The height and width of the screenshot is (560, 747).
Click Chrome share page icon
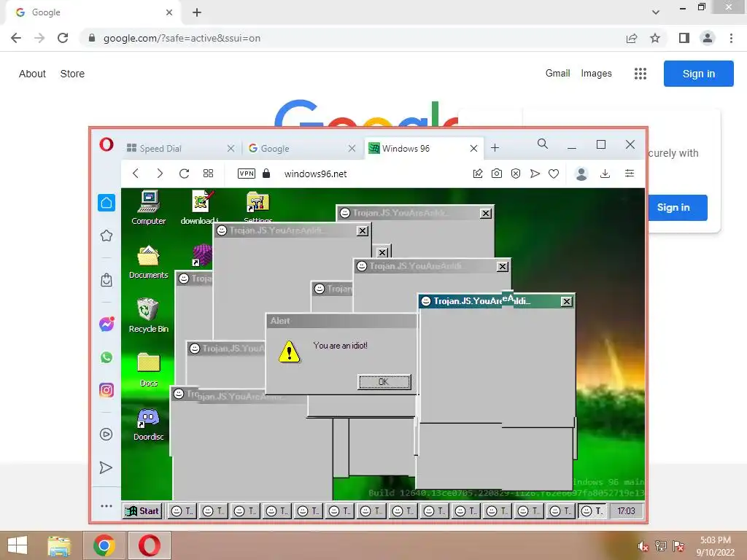click(x=632, y=38)
